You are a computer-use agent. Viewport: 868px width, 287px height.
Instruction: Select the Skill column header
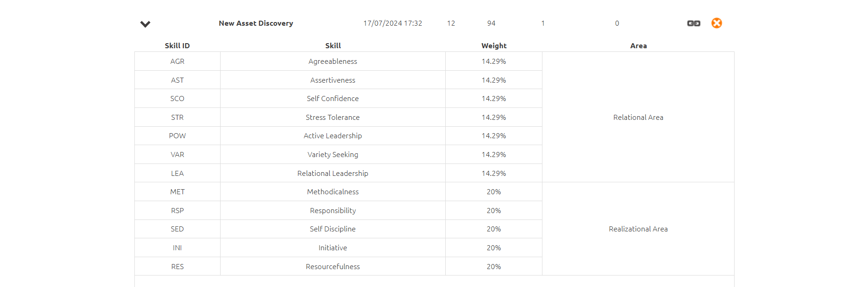click(333, 46)
